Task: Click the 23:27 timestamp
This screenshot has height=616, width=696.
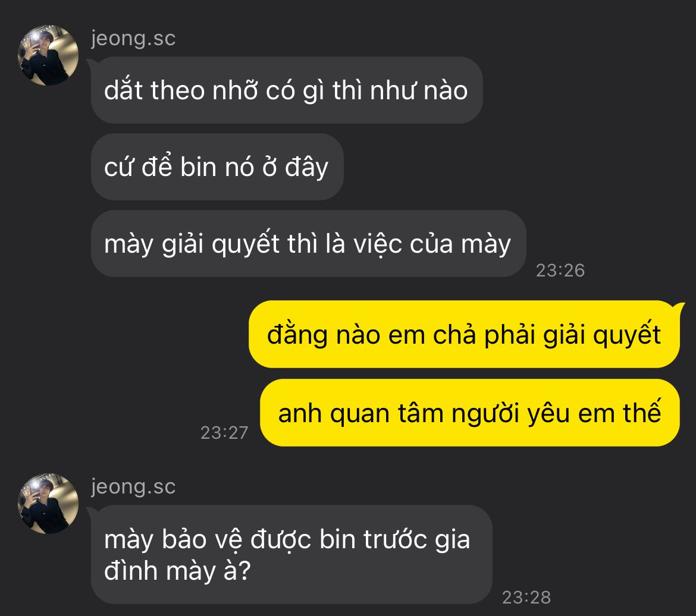Action: 224,433
